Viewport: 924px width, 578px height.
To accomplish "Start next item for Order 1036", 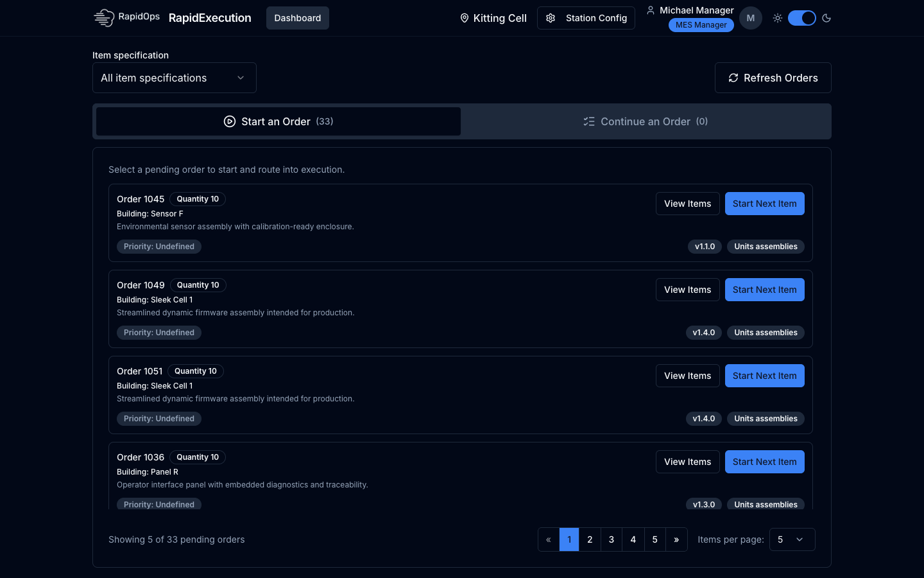I will [765, 462].
